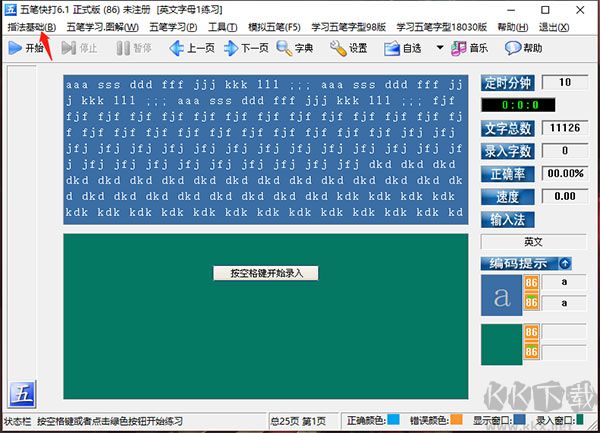The height and width of the screenshot is (433, 600).
Task: Go to next page with 下一页 arrow
Action: 231,48
